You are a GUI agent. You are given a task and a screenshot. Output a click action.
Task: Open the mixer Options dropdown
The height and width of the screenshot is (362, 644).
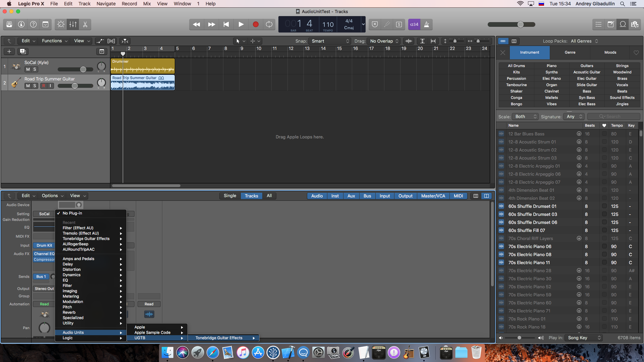(x=52, y=196)
